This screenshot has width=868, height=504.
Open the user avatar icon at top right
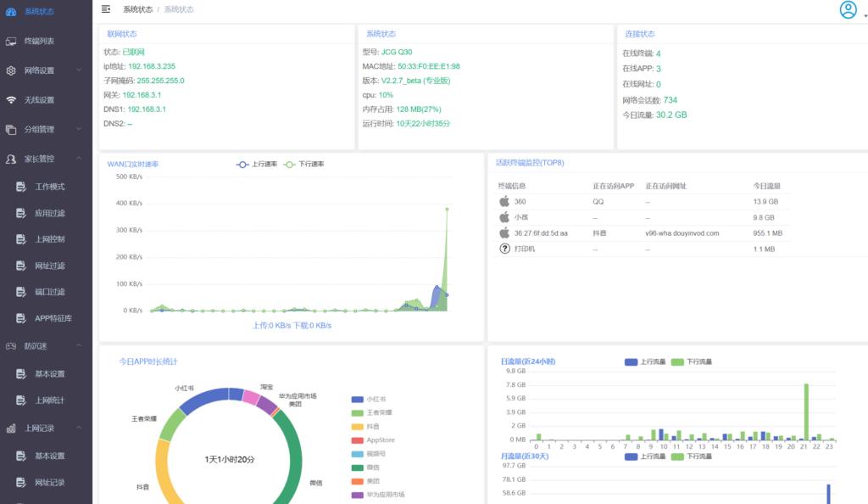coord(848,9)
